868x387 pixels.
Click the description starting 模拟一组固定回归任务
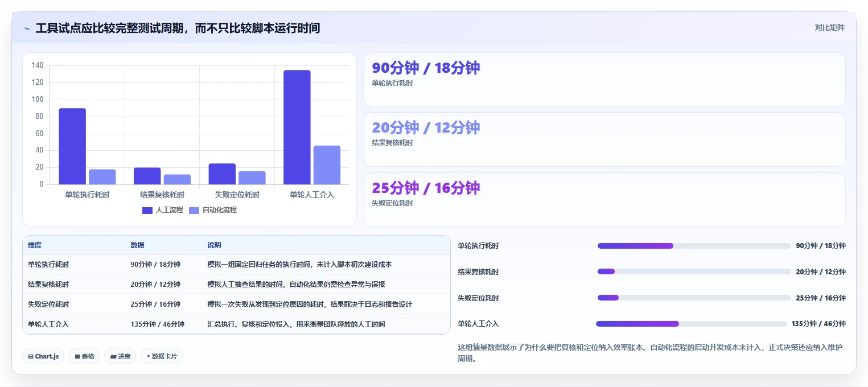click(299, 265)
